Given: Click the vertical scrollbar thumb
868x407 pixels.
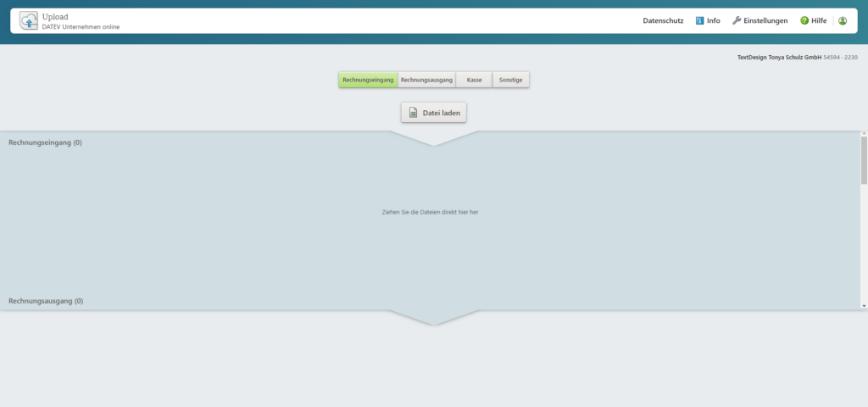Looking at the screenshot, I should [864, 160].
